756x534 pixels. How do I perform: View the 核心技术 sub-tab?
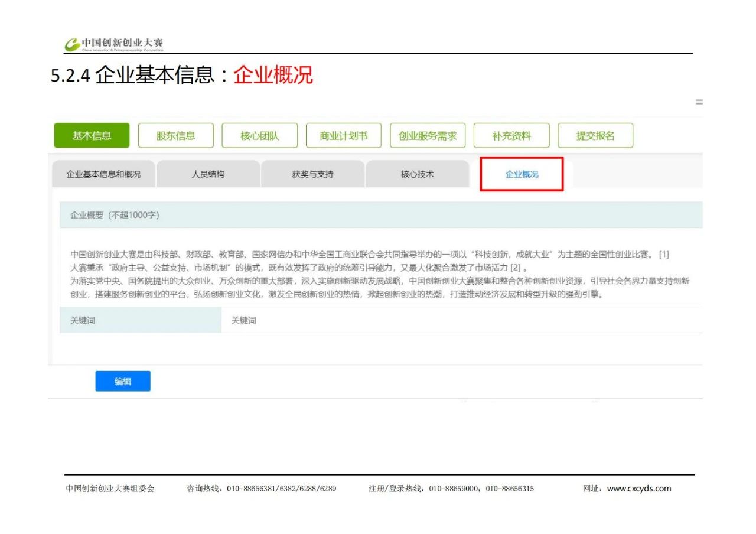click(417, 174)
